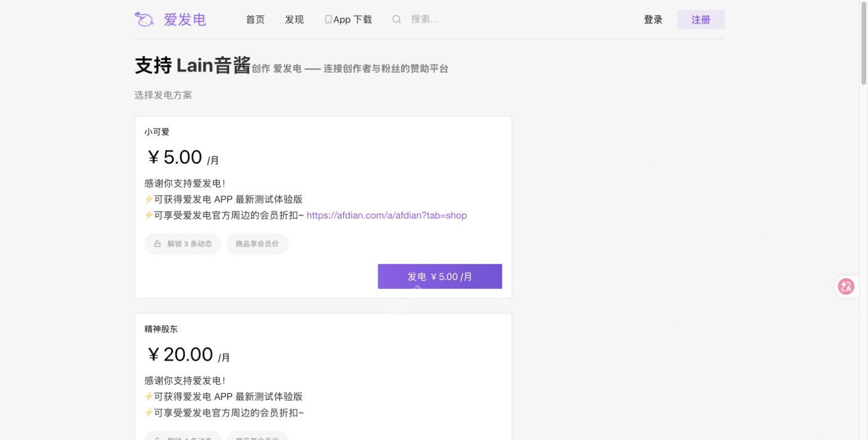The image size is (868, 440).
Task: Click the 商品享会员价 tag in 小可爱 plan
Action: [257, 244]
